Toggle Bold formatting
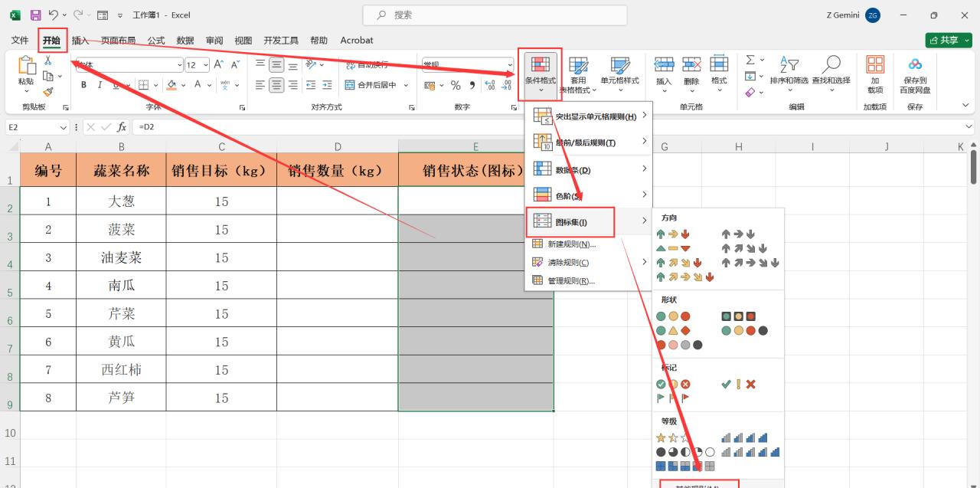The image size is (980, 488). pyautogui.click(x=82, y=85)
